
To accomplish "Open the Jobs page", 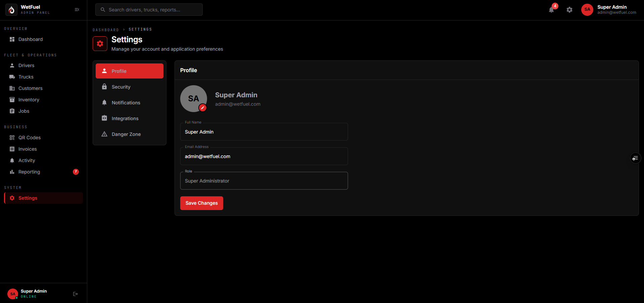I will [43, 111].
